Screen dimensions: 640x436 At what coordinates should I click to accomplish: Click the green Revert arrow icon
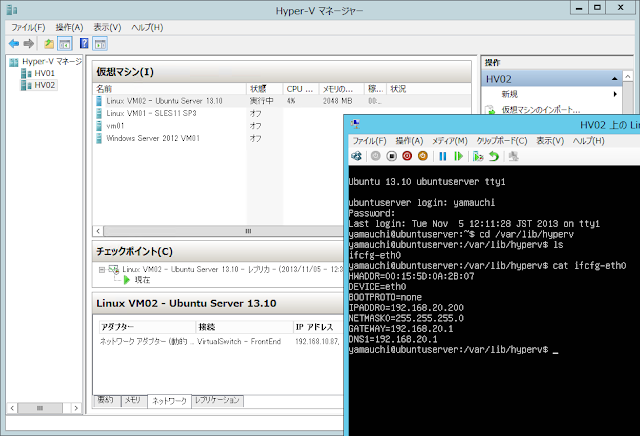(x=494, y=156)
